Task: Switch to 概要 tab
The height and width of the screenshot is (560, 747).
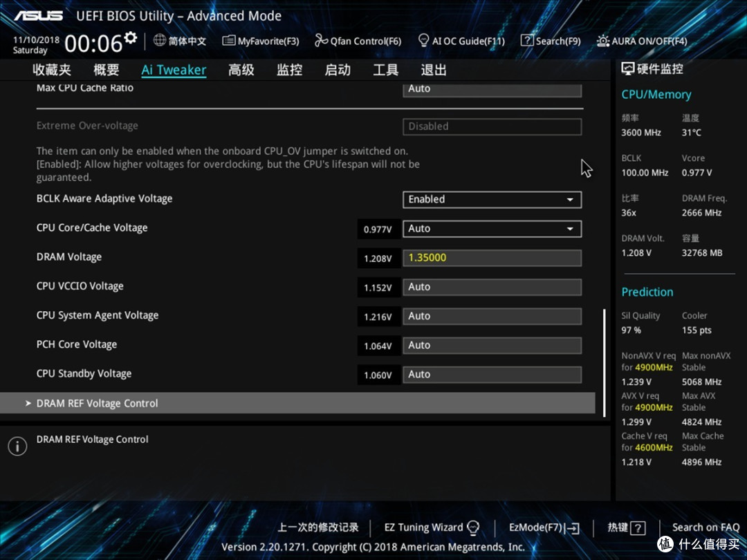Action: coord(107,70)
